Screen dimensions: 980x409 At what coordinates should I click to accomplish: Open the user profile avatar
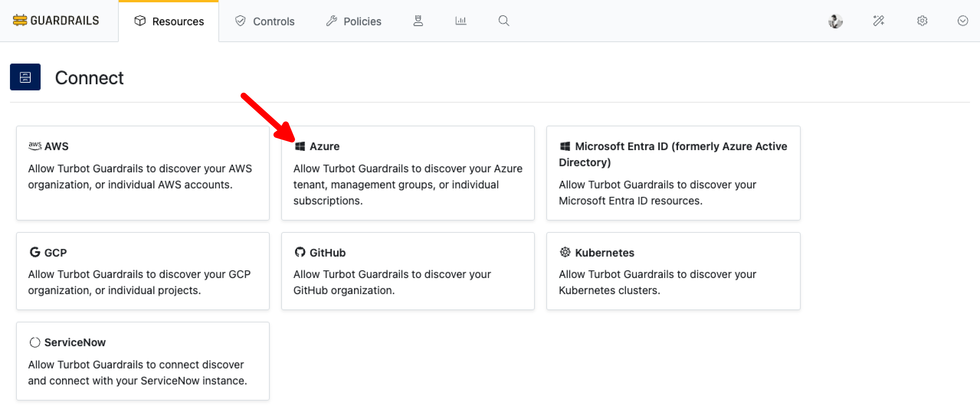pyautogui.click(x=835, y=21)
